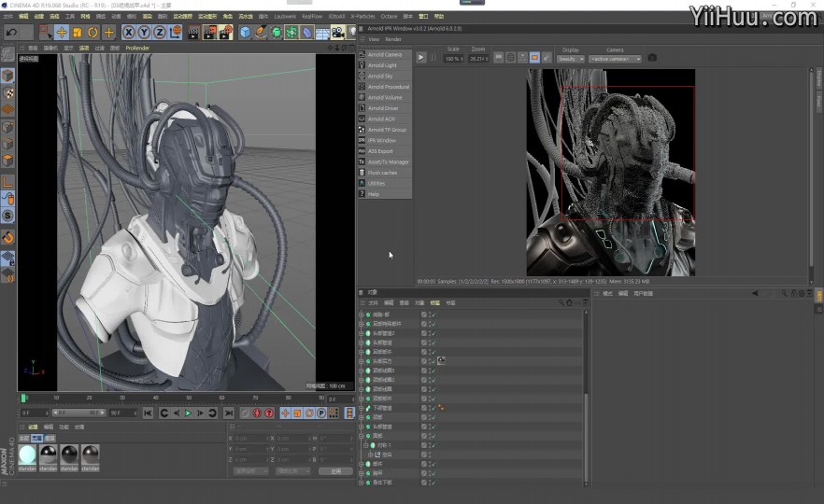Select the Move tool in top toolbar
Screen dimensions: 824x504
point(62,33)
